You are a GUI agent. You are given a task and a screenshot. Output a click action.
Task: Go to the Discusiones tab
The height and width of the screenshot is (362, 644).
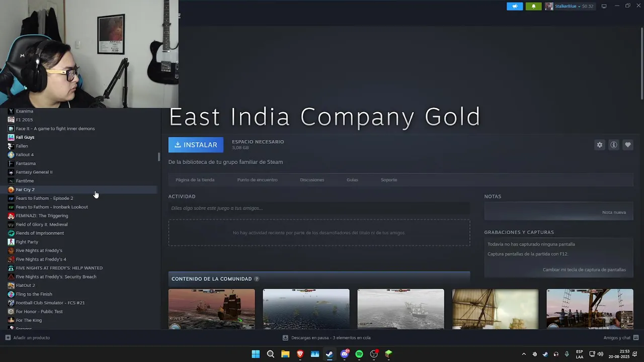pos(312,179)
